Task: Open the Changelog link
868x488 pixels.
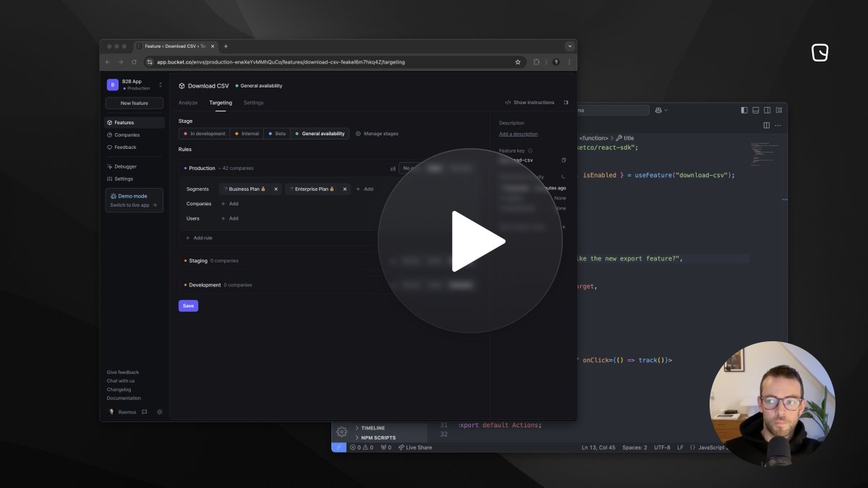Action: (119, 390)
